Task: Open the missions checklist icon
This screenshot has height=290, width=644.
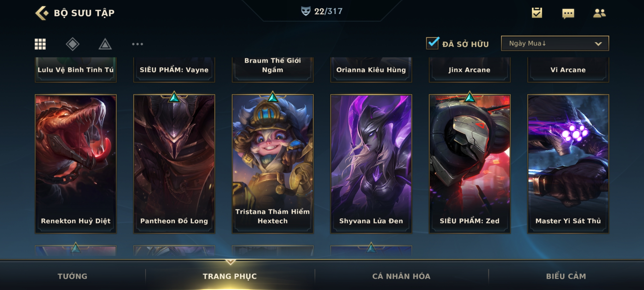Action: click(537, 13)
